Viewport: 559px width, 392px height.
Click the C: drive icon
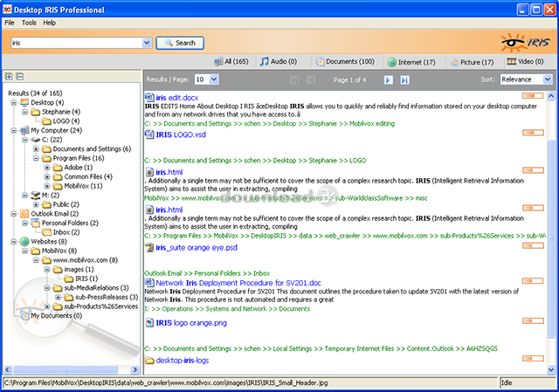coord(35,140)
